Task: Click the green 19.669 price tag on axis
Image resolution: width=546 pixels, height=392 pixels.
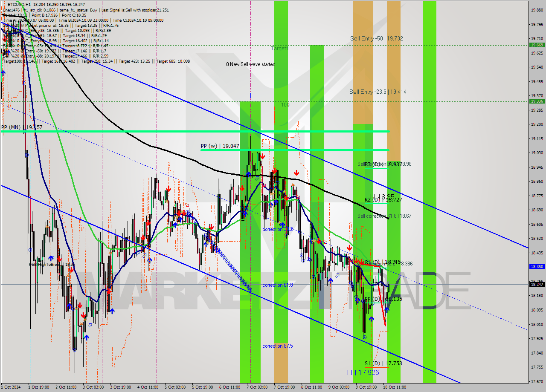Action: coord(537,45)
